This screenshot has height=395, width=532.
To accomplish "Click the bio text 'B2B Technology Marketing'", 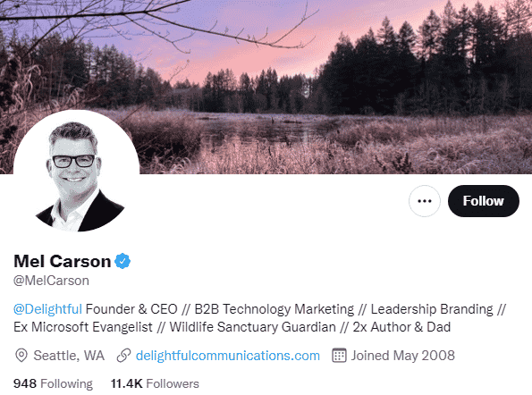I will (274, 309).
